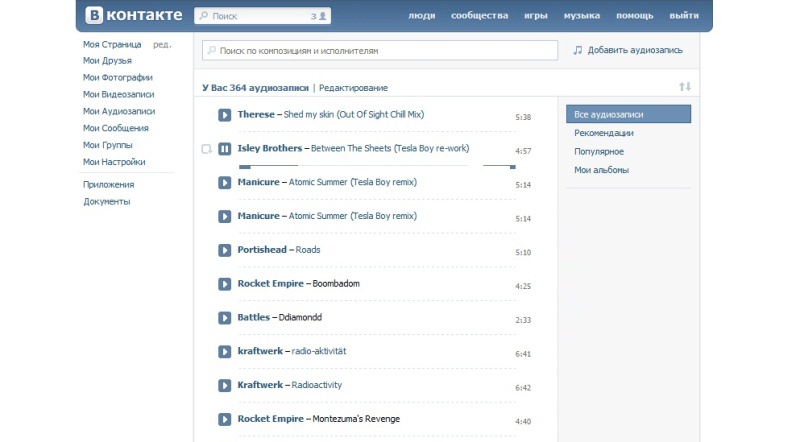Viewport: 800px width, 442px height.
Task: Play Battles – Ddiamondd track
Action: pyautogui.click(x=224, y=318)
